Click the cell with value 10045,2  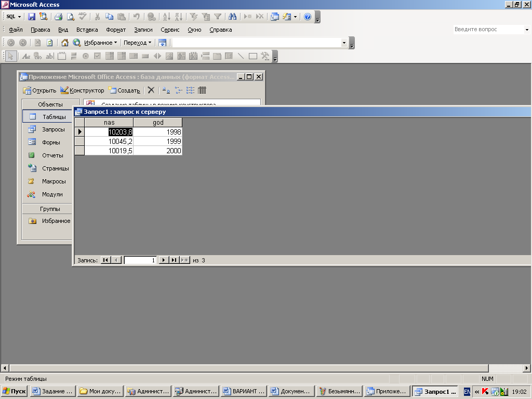(109, 141)
